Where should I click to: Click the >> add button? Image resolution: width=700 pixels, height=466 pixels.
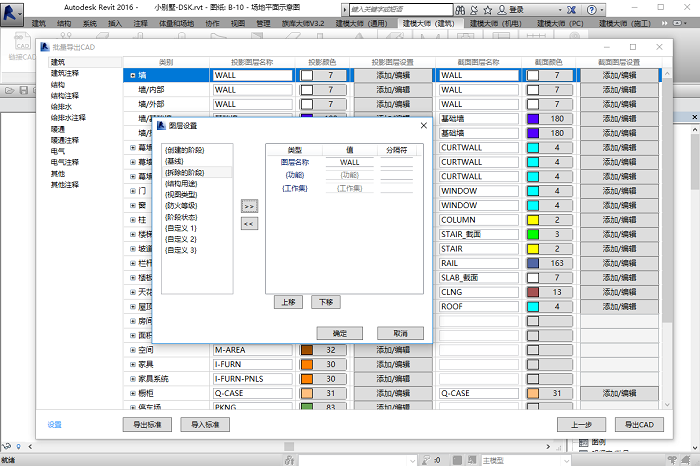[x=250, y=206]
